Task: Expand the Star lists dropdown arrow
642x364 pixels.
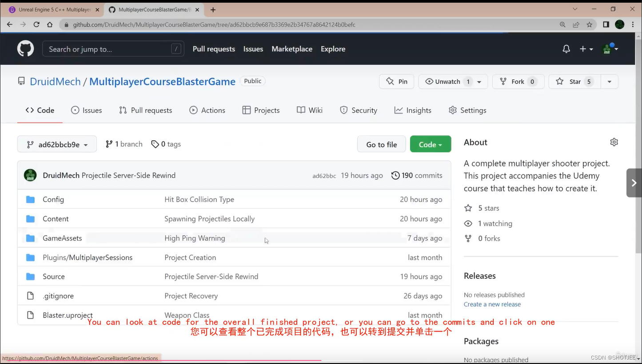Action: pos(610,82)
